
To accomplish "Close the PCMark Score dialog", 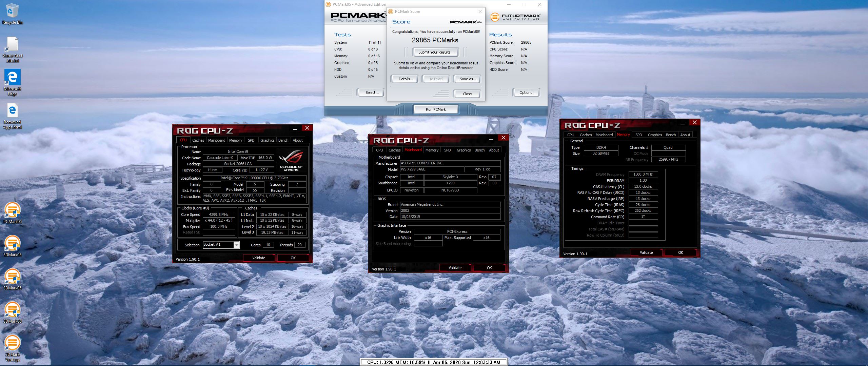I will click(480, 12).
